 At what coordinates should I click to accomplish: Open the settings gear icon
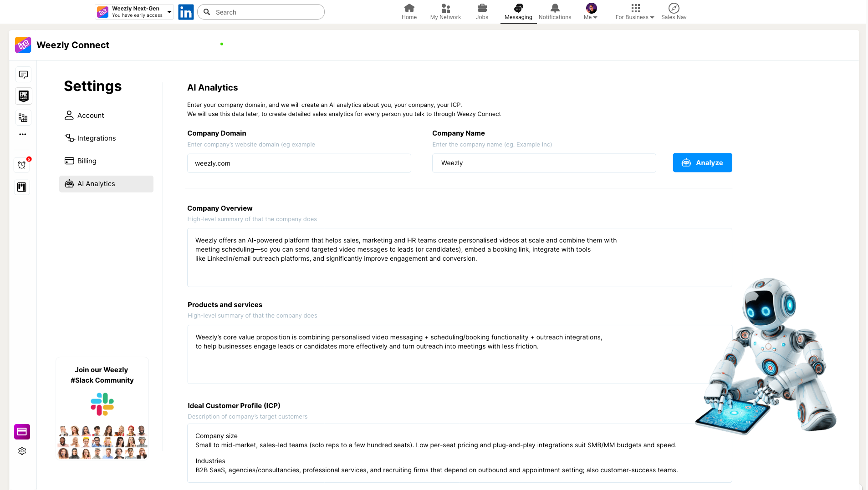click(22, 451)
